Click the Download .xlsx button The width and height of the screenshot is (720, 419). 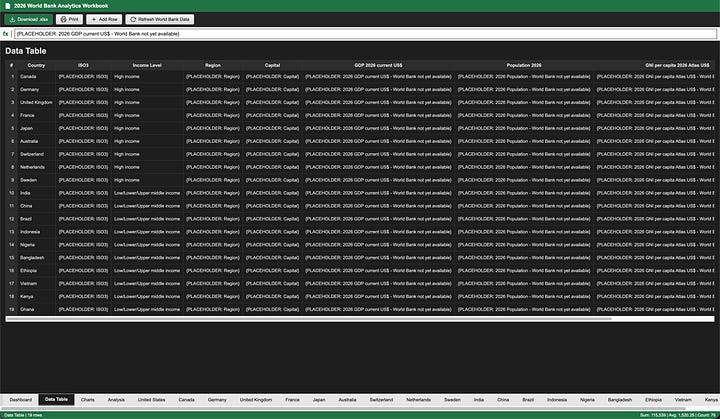[28, 19]
